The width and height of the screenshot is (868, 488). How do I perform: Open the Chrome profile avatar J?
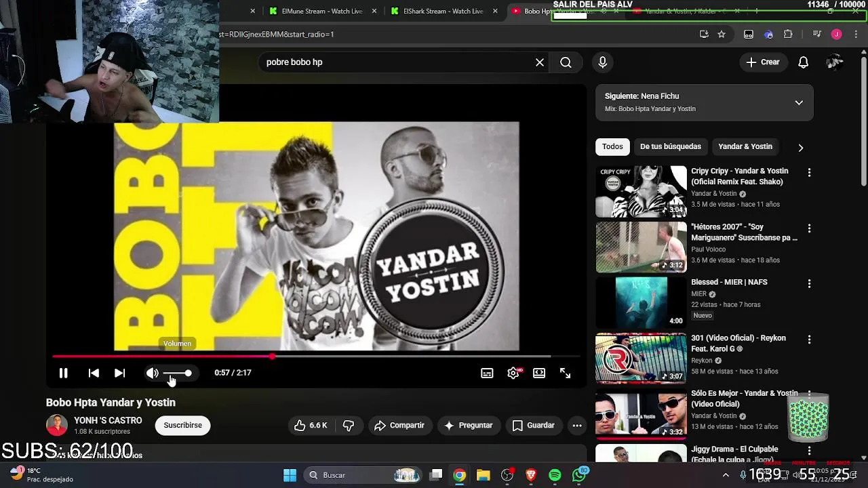(836, 34)
